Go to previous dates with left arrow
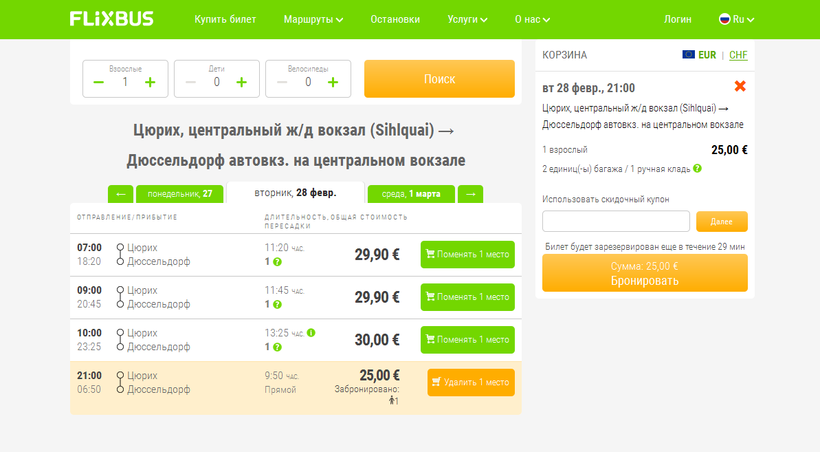Screen dimensions: 820x452 tap(119, 194)
